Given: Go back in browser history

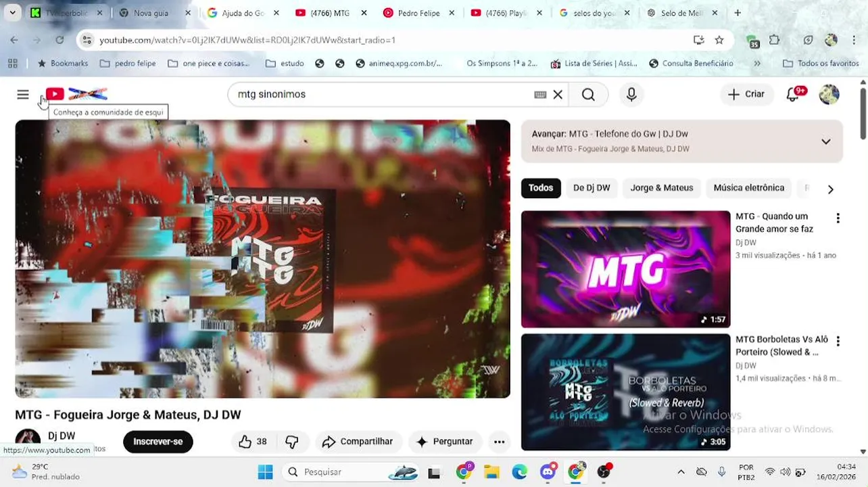Looking at the screenshot, I should [x=14, y=40].
